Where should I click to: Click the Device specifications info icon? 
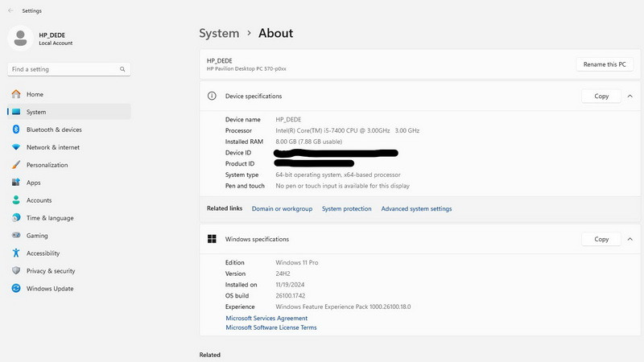(212, 96)
